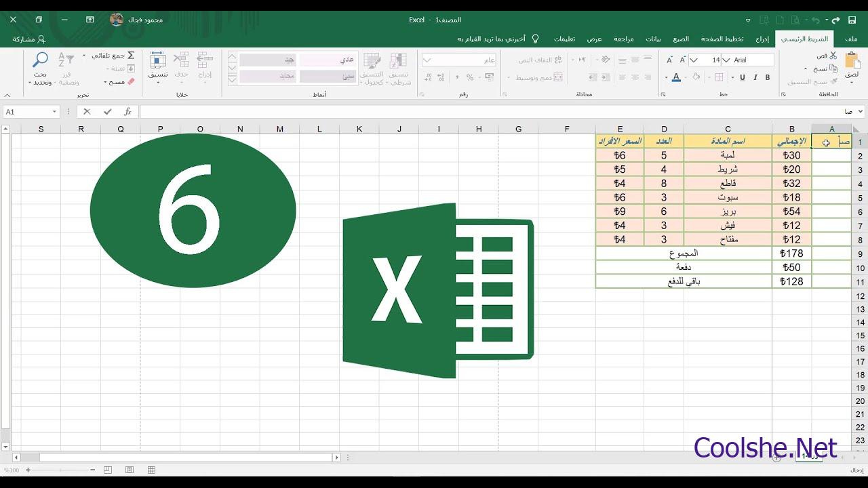Viewport: 868px width, 488px height.
Task: Click the Insert cells (إدراج) icon
Action: coord(205,61)
